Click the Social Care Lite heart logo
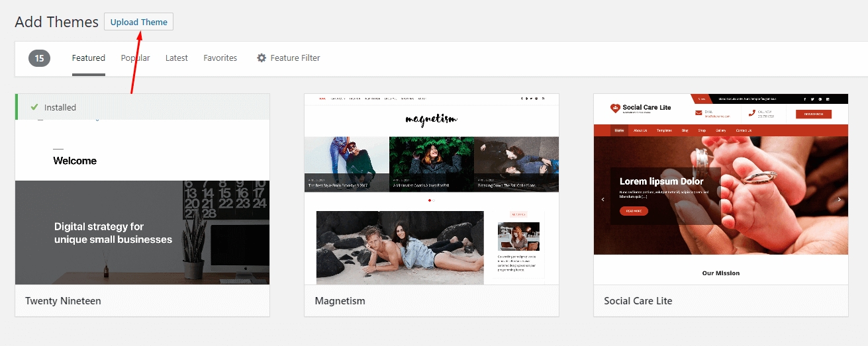Image resolution: width=868 pixels, height=346 pixels. click(615, 108)
